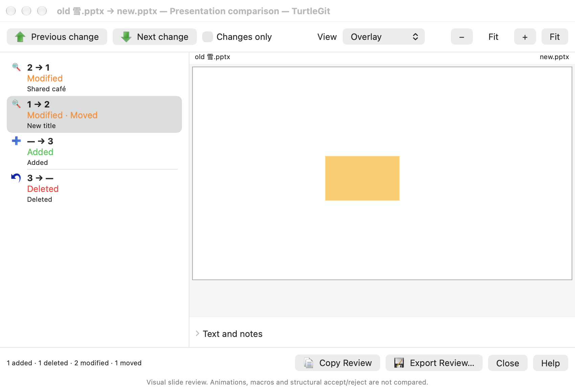The width and height of the screenshot is (575, 392).
Task: Click the floppy disk icon on Export Review
Action: (399, 363)
